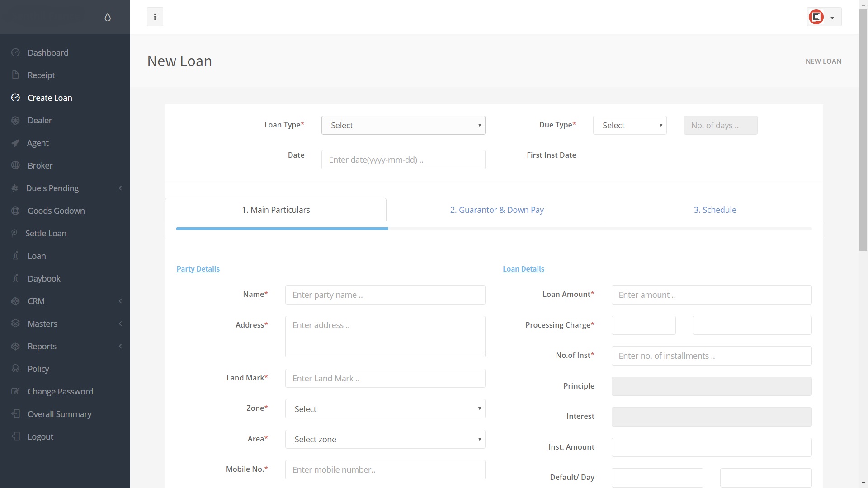Open the Zone select dropdown
868x488 pixels.
[385, 409]
